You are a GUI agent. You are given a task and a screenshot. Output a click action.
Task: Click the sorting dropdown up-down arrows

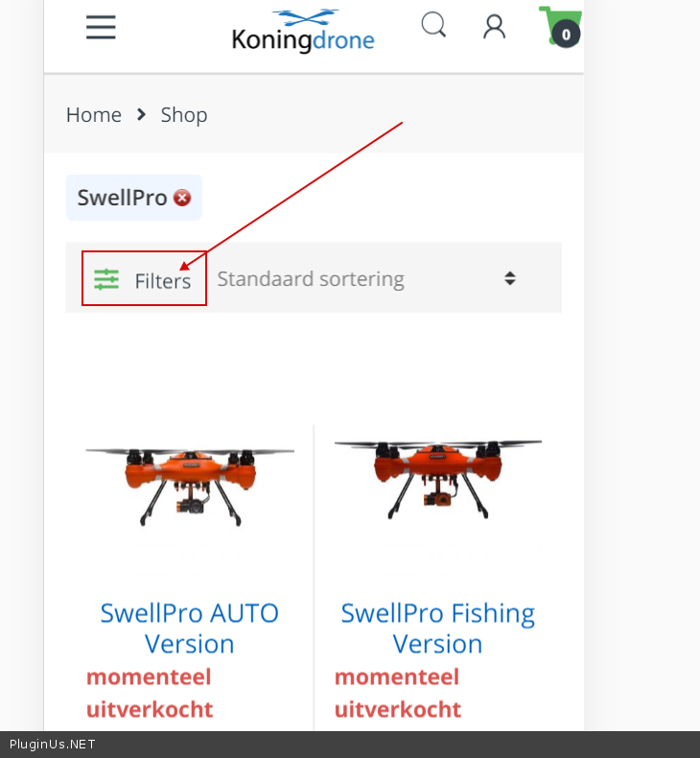[510, 279]
